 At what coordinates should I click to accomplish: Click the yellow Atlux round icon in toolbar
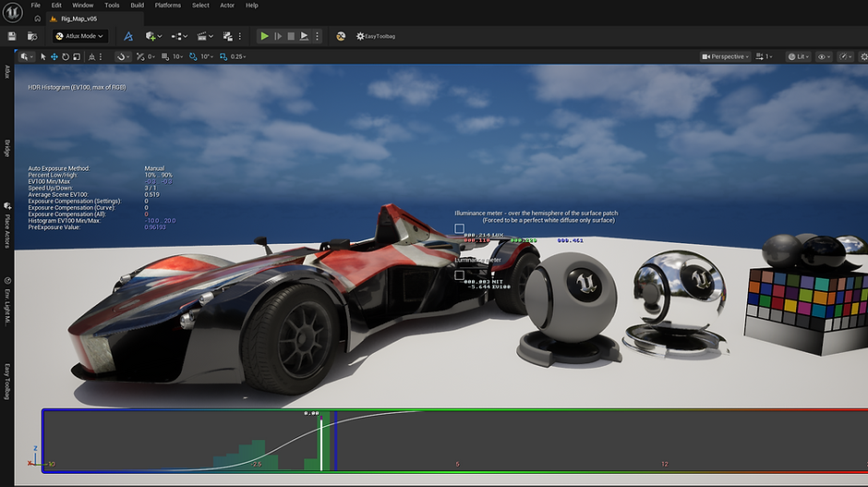coord(341,36)
